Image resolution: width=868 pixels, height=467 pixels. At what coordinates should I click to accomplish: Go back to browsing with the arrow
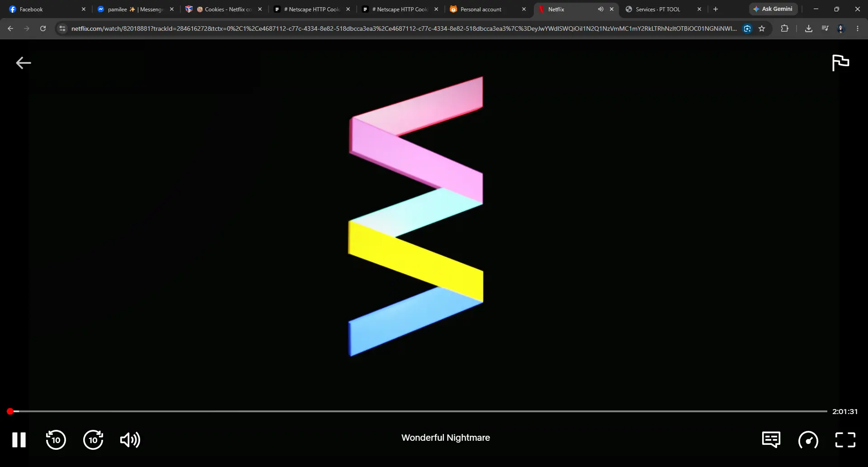24,63
